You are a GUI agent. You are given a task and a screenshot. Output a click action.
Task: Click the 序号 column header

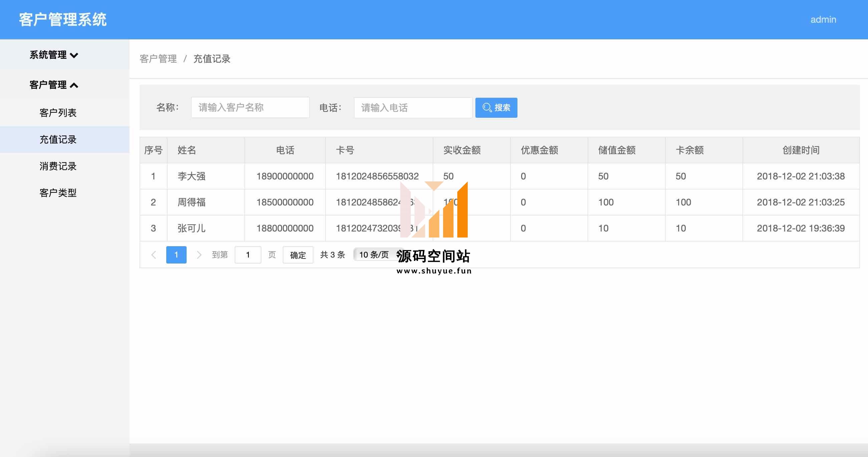(153, 150)
